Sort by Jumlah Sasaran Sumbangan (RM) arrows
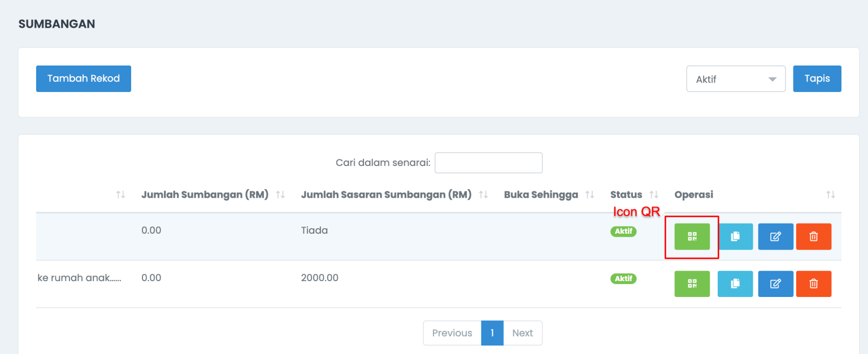This screenshot has height=354, width=868. coord(483,195)
